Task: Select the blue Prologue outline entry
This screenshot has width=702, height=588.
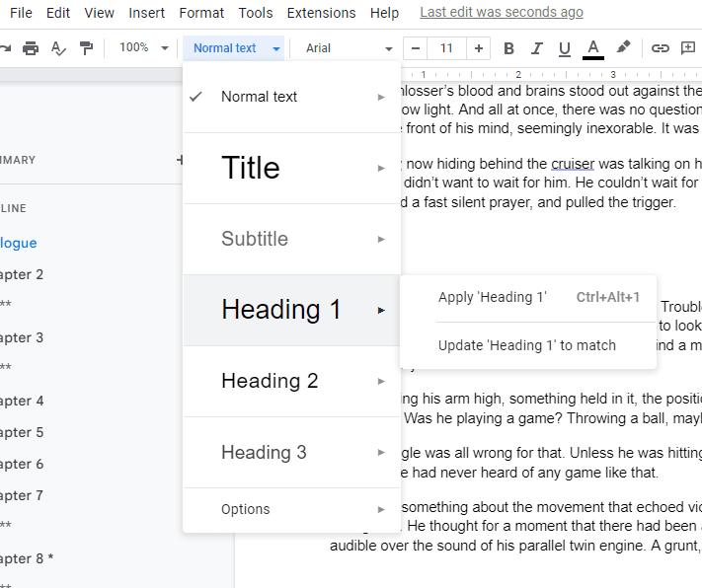Action: pos(19,243)
